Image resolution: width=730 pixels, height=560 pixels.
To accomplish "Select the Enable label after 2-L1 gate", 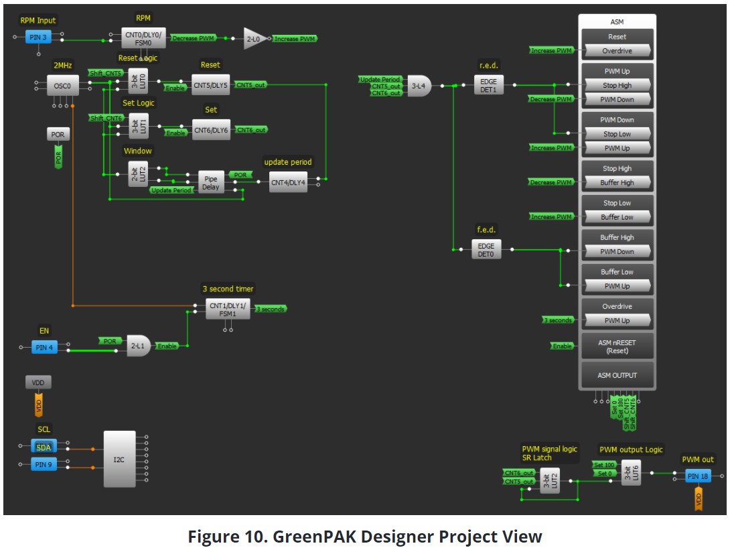I will click(167, 346).
